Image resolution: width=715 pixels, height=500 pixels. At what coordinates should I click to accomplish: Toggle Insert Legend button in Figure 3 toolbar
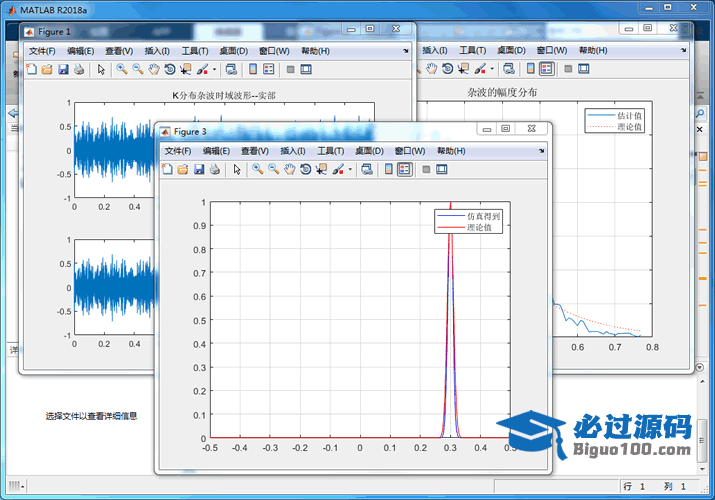tap(403, 170)
